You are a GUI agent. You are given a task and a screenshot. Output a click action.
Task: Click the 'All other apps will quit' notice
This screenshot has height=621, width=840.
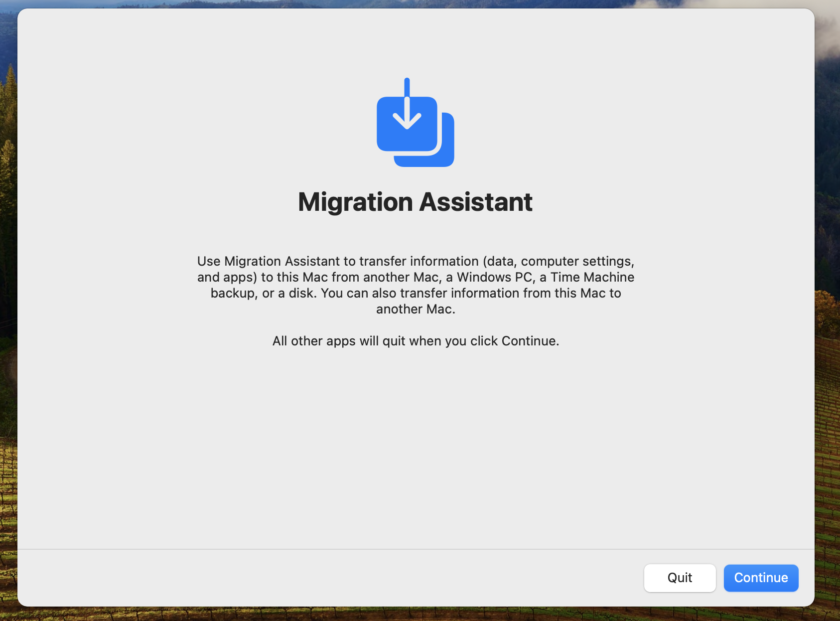click(x=416, y=341)
